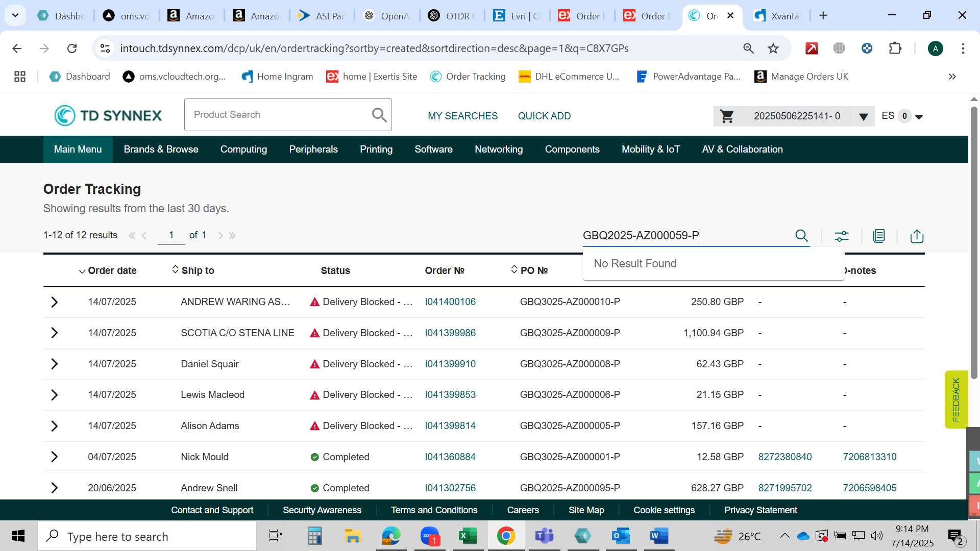Click the QUICK ADD link
The image size is (980, 551).
pos(544,116)
